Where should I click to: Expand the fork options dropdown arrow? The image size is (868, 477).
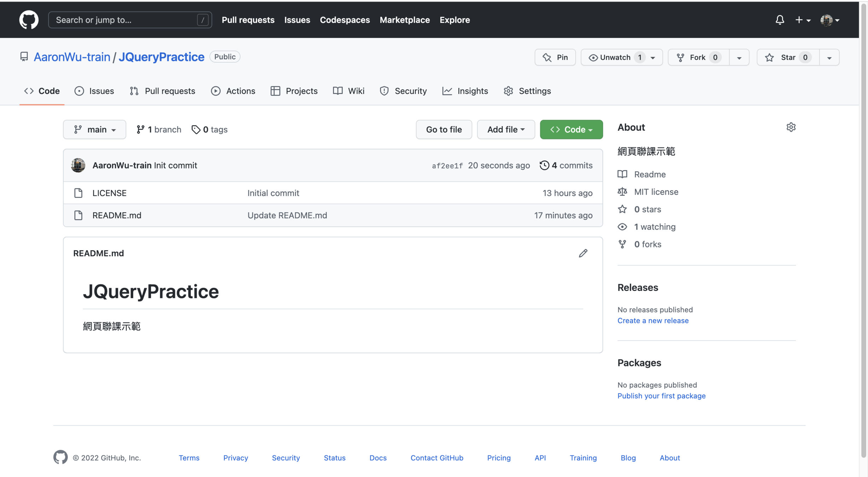pos(739,57)
